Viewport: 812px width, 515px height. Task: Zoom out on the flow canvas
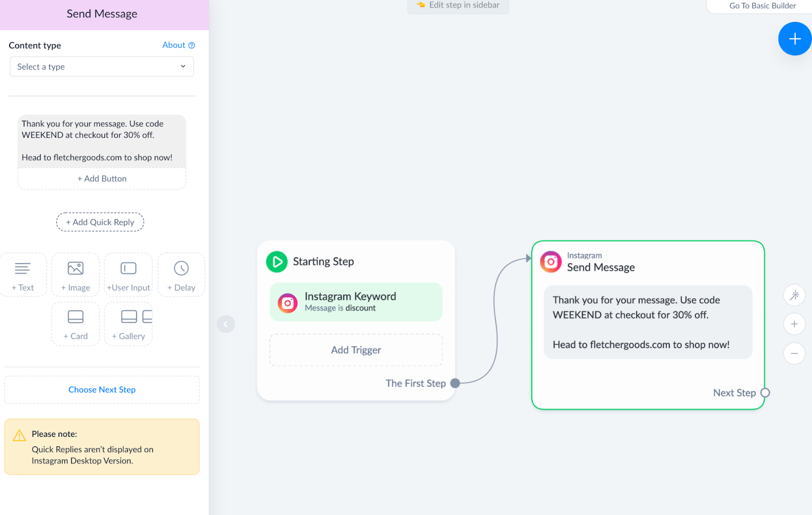click(794, 353)
